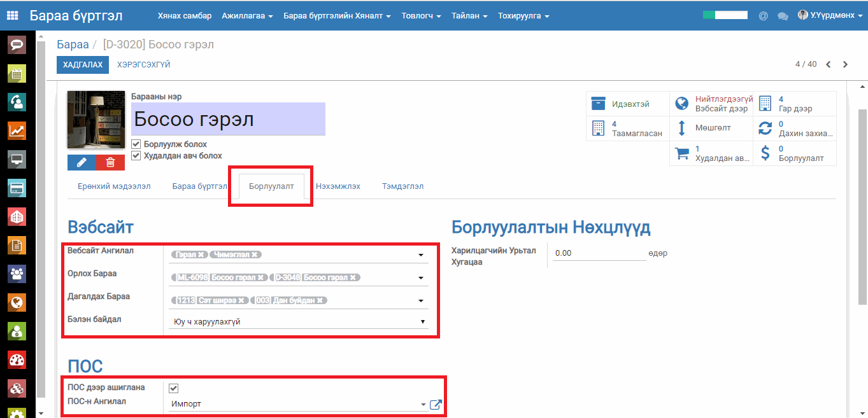Uncheck the ПОС дээр ашиглана checkbox

click(x=173, y=388)
